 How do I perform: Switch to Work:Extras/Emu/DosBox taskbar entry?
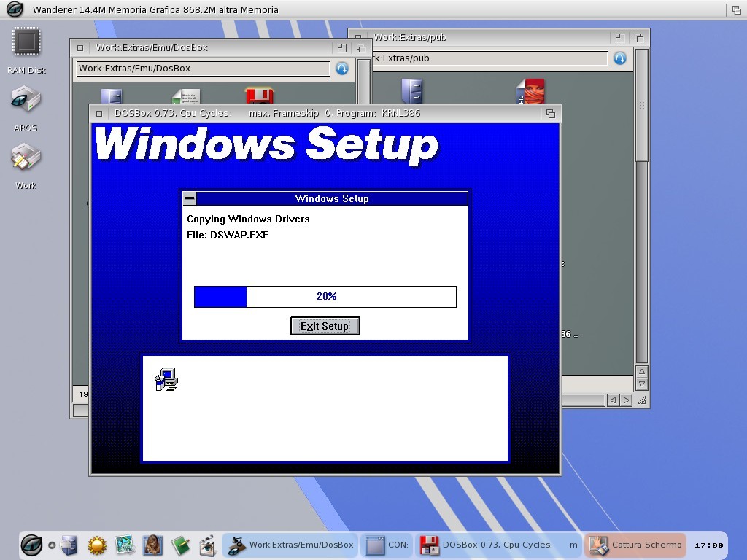(290, 545)
